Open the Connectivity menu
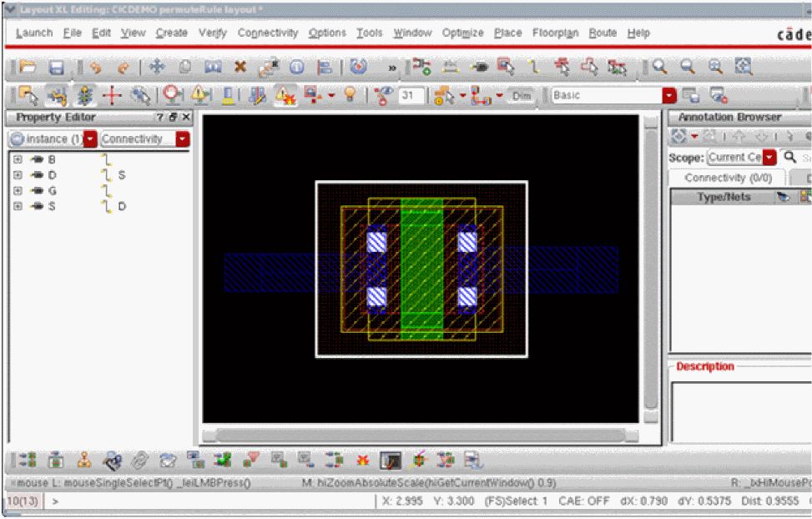Image resolution: width=812 pixels, height=519 pixels. tap(267, 33)
